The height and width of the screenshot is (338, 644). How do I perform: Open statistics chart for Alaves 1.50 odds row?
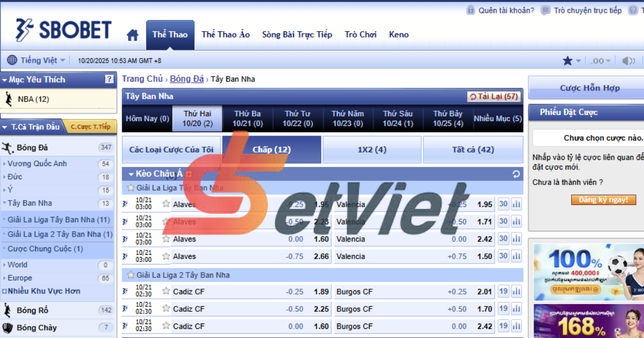tap(516, 256)
